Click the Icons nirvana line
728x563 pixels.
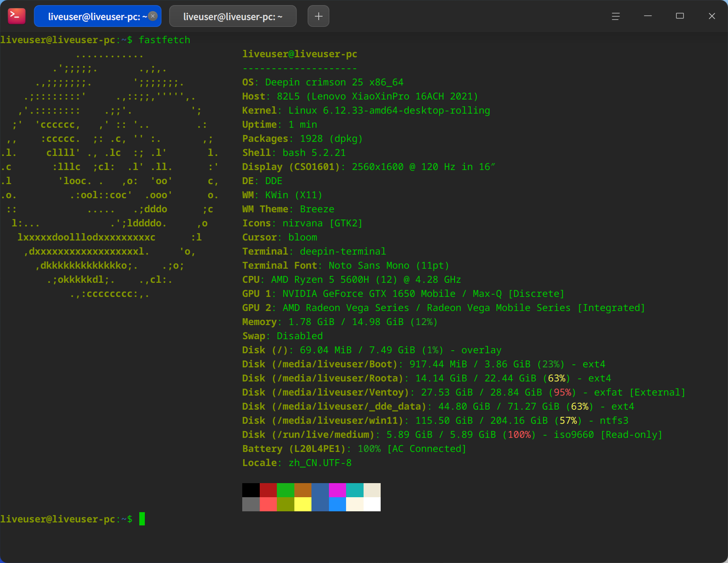pyautogui.click(x=302, y=223)
